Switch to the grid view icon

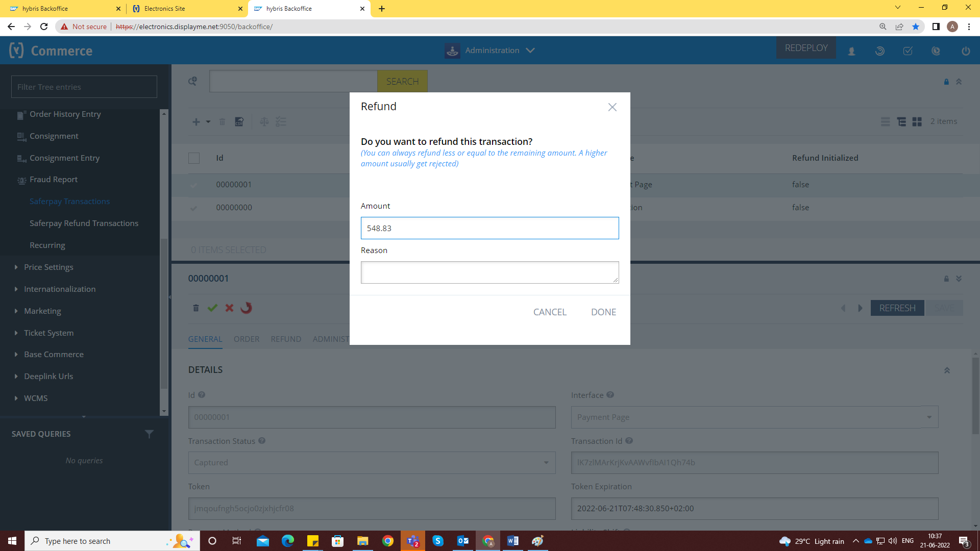(x=917, y=122)
